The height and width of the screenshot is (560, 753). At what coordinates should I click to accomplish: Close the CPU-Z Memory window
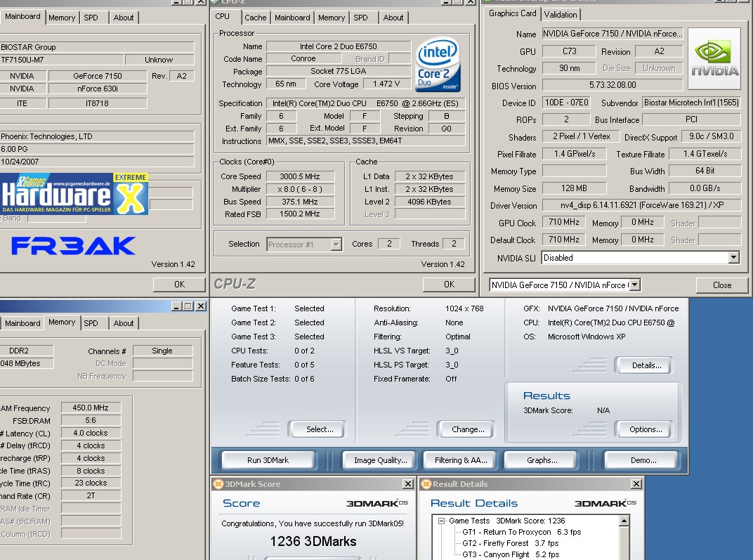coord(201,306)
